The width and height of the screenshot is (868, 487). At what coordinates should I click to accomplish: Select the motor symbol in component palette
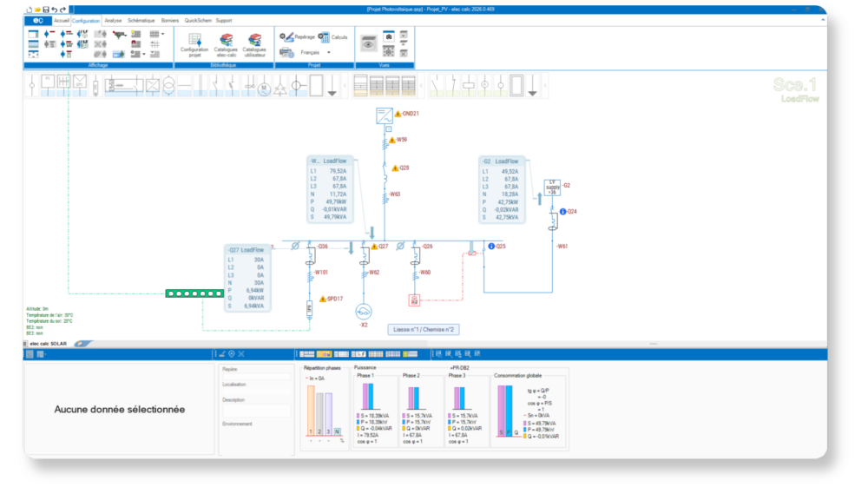(265, 86)
